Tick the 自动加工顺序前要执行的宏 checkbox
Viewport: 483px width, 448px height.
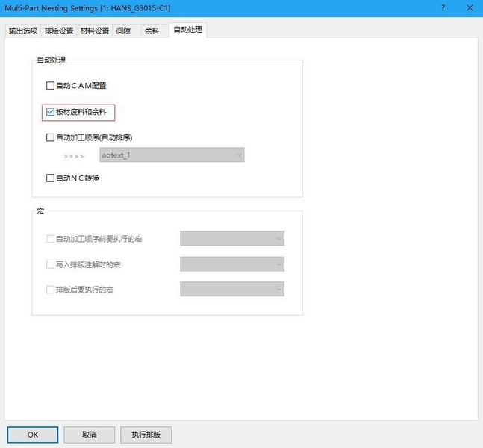point(50,239)
